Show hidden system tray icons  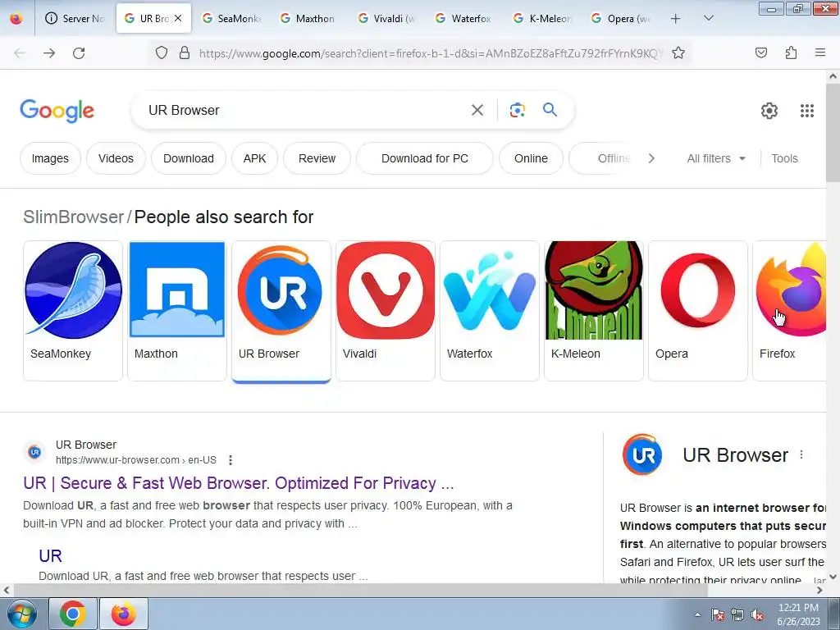click(697, 614)
